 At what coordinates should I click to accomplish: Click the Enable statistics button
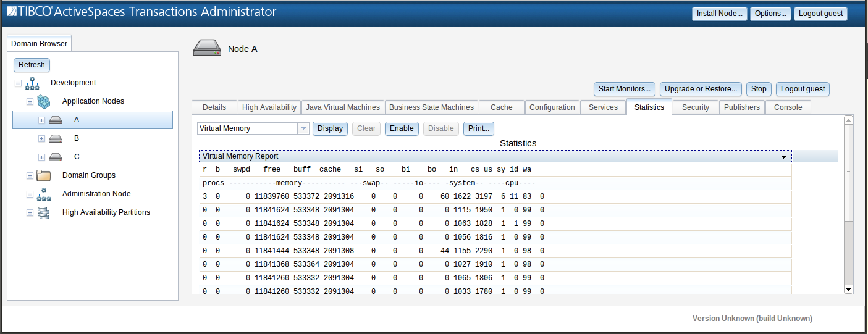point(402,128)
